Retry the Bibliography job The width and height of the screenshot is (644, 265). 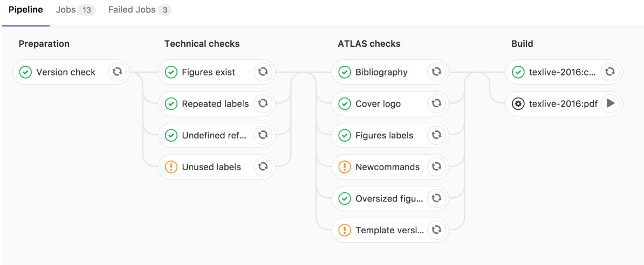coord(436,72)
